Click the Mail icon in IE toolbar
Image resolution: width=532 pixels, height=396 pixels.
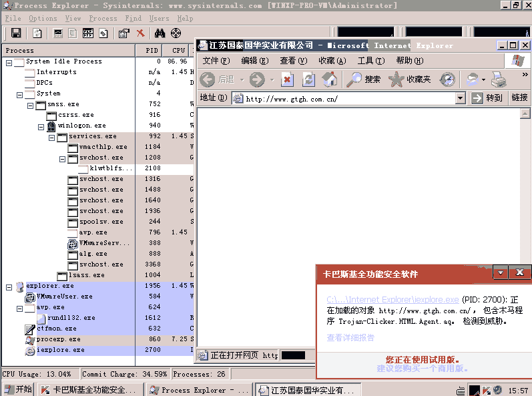(x=473, y=79)
